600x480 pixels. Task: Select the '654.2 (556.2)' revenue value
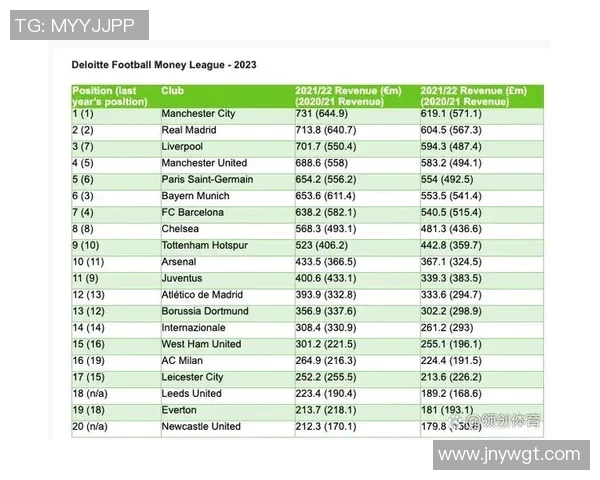point(326,180)
